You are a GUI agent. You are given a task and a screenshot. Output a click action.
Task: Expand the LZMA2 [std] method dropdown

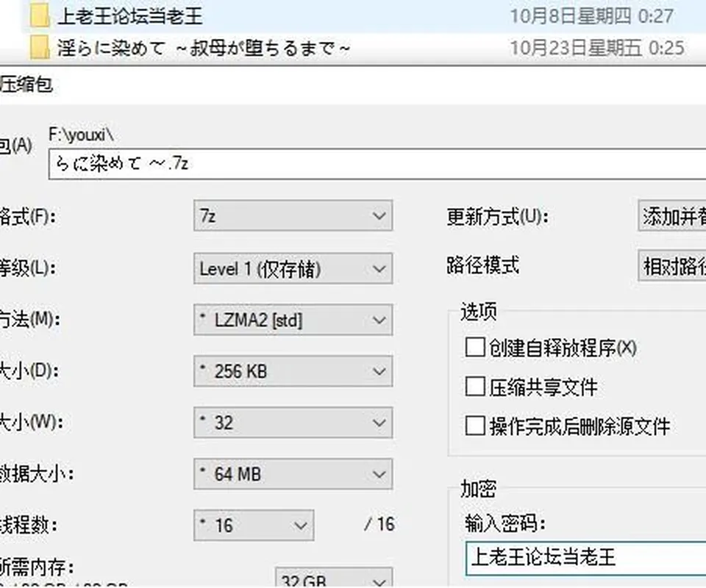coord(293,320)
